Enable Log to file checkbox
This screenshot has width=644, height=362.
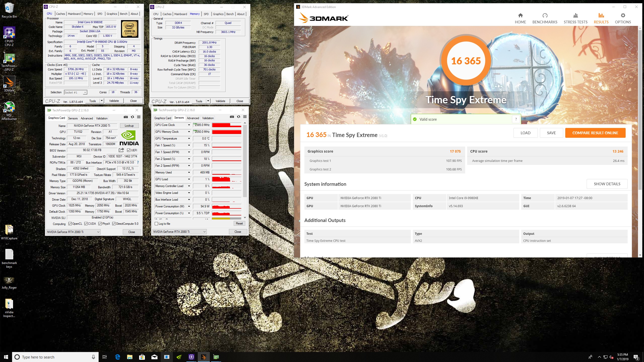[x=156, y=224]
